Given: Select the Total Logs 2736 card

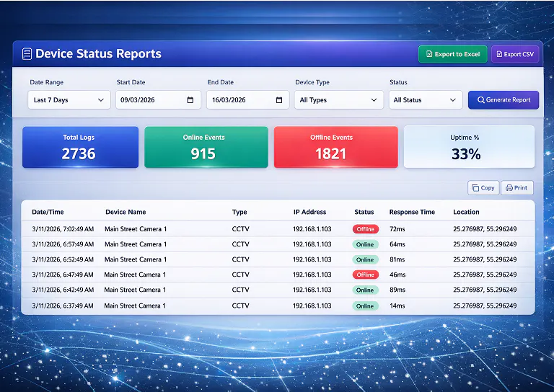Looking at the screenshot, I should 80,147.
